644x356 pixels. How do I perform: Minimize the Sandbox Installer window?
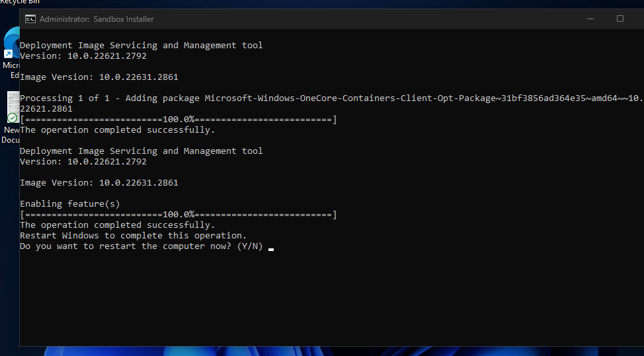(590, 19)
